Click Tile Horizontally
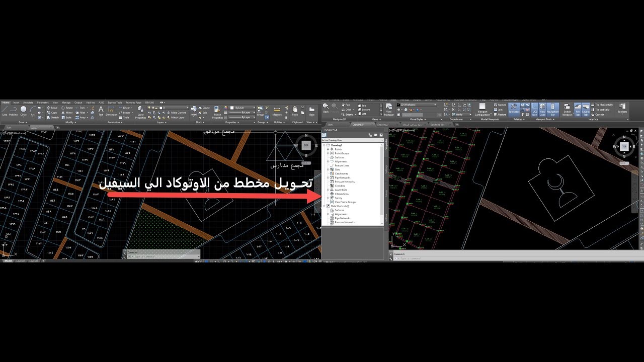The width and height of the screenshot is (644, 362). (x=602, y=105)
